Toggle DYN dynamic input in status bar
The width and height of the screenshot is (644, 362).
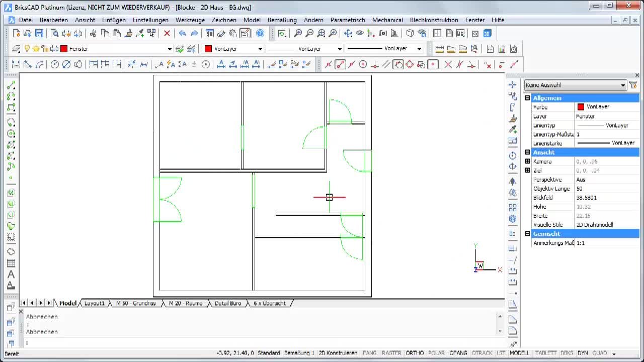[583, 353]
